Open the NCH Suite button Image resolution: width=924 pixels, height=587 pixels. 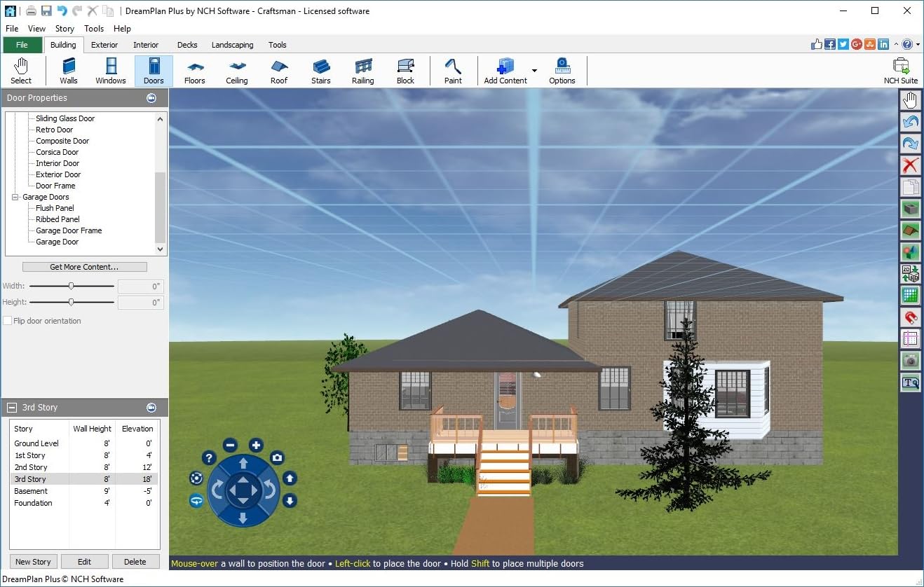point(901,71)
